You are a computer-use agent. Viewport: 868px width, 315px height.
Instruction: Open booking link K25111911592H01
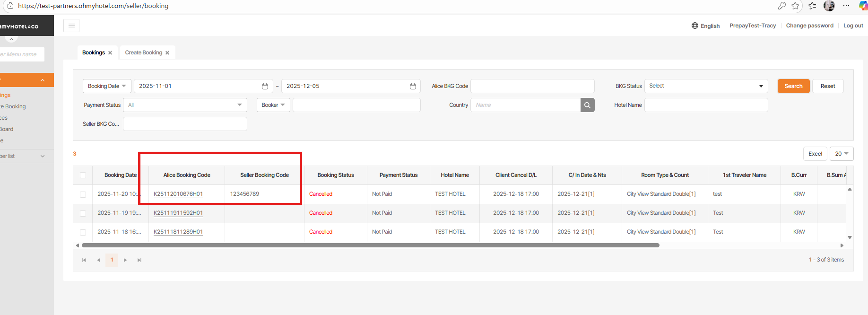click(x=178, y=213)
